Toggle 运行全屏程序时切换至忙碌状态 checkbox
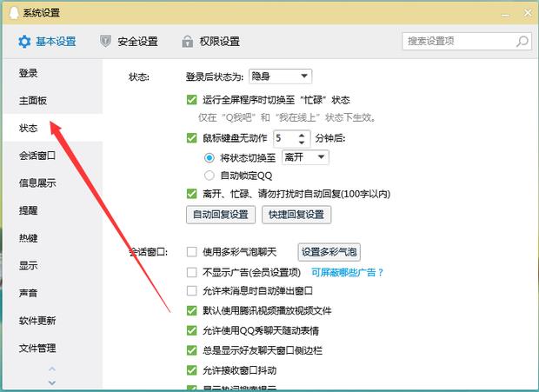 [192, 100]
